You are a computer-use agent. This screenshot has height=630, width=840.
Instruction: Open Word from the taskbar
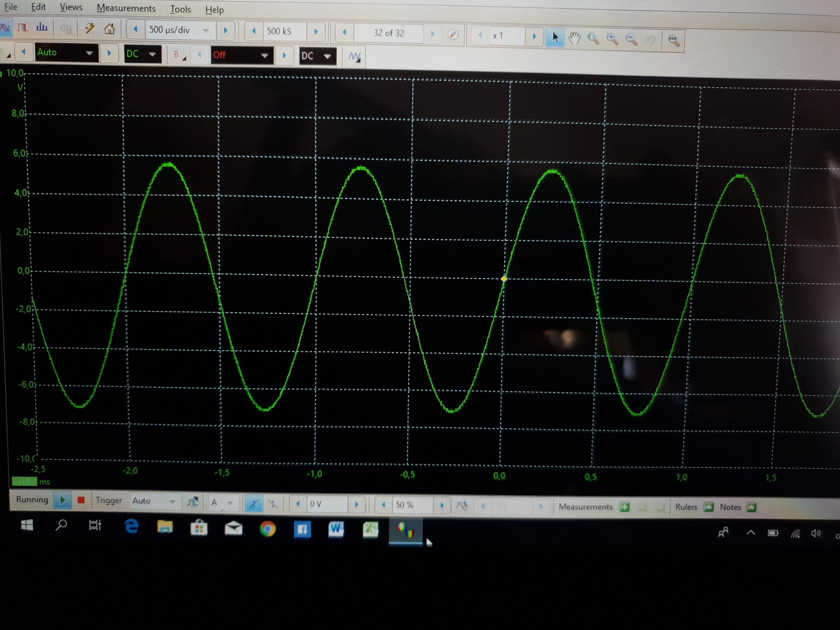(x=336, y=529)
